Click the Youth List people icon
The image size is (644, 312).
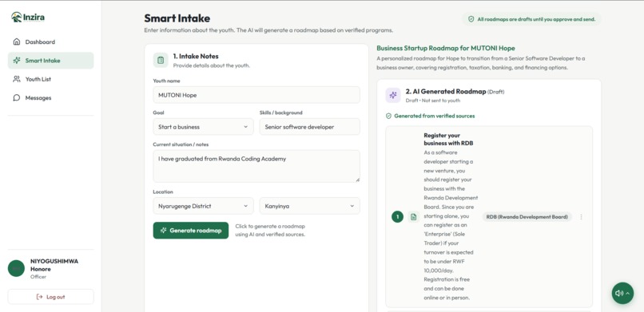(x=17, y=79)
